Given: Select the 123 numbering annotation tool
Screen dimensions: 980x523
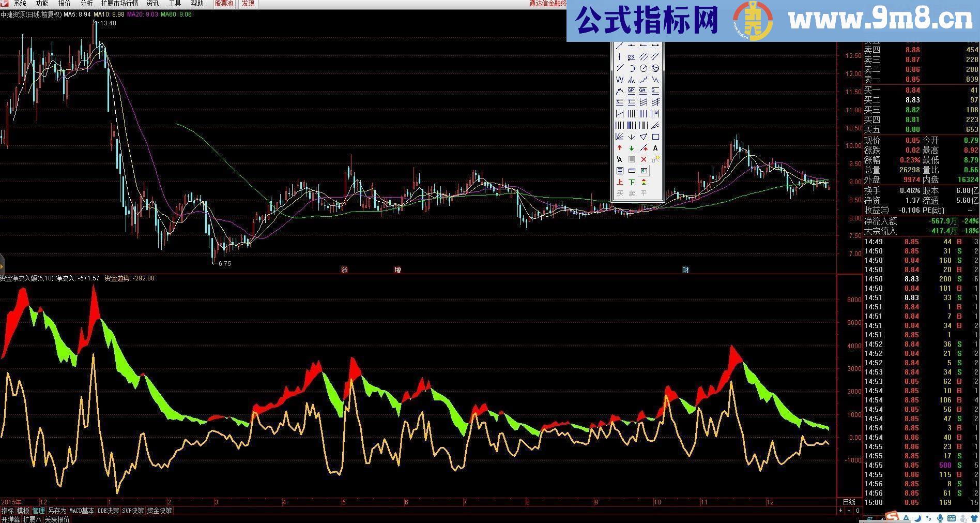Looking at the screenshot, I should coord(631,57).
